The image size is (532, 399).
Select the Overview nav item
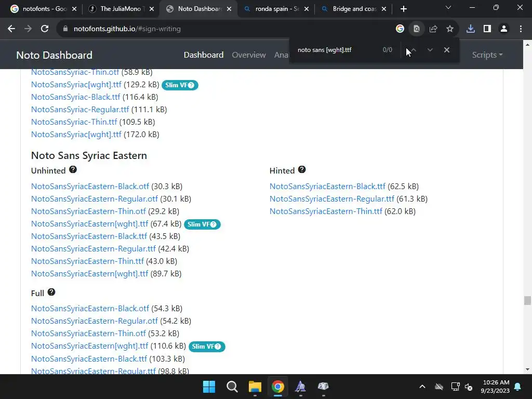(x=249, y=55)
